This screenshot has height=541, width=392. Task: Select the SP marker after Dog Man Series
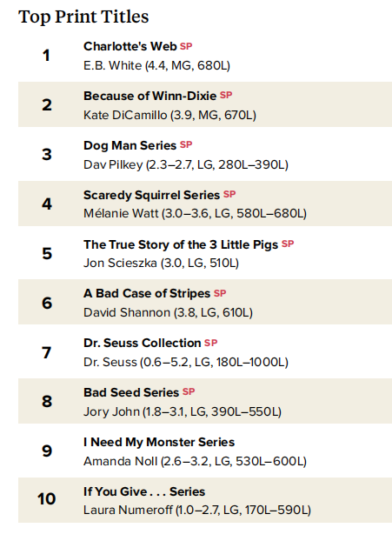[x=186, y=145]
